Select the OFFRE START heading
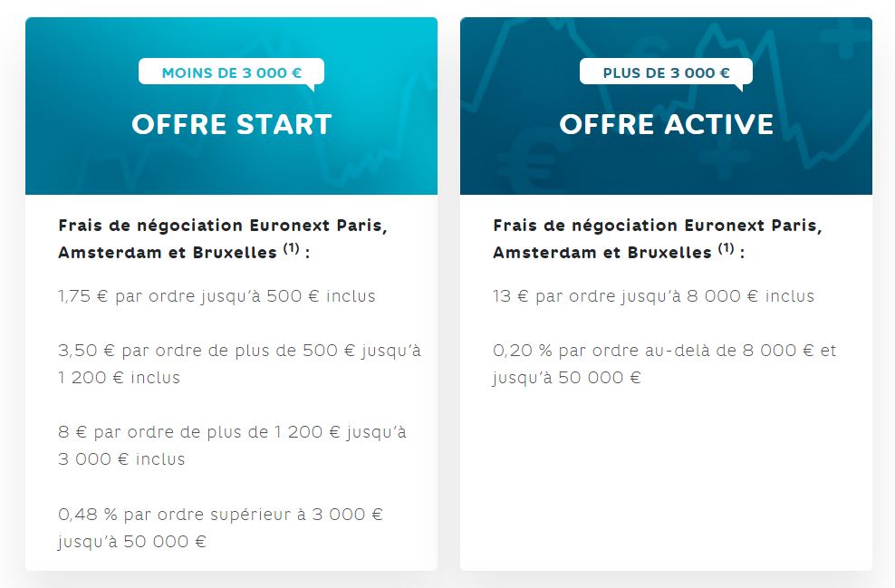This screenshot has height=588, width=895. 231,124
